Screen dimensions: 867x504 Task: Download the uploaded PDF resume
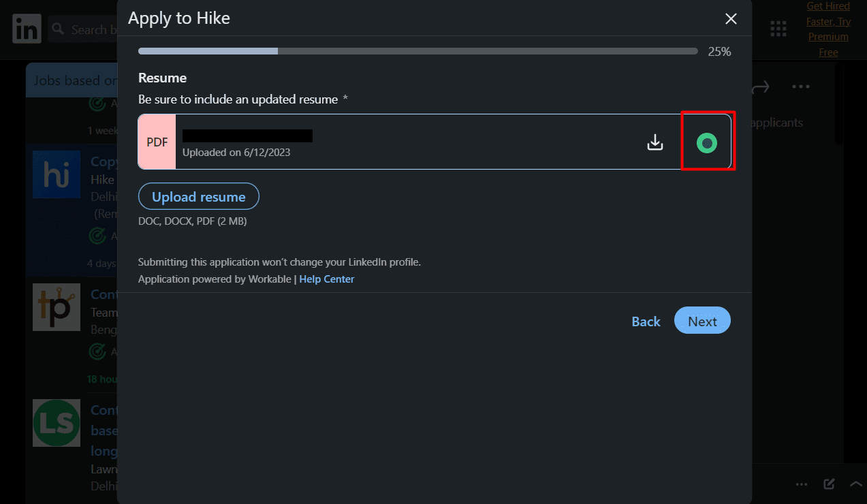655,142
